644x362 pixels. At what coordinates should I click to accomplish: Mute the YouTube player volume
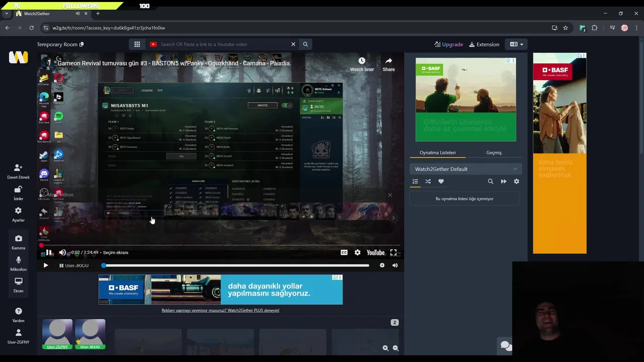pyautogui.click(x=62, y=252)
